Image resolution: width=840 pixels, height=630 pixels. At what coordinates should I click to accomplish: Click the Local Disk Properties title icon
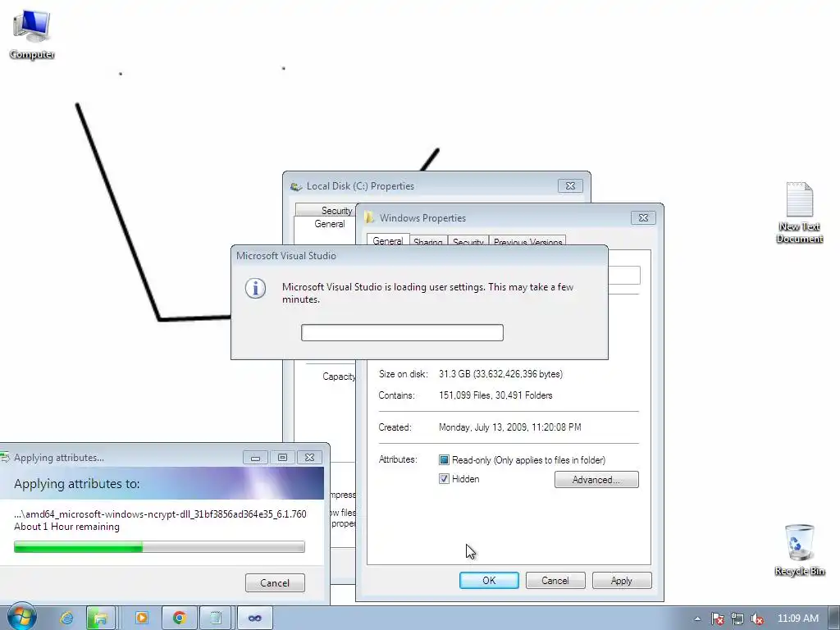coord(295,186)
